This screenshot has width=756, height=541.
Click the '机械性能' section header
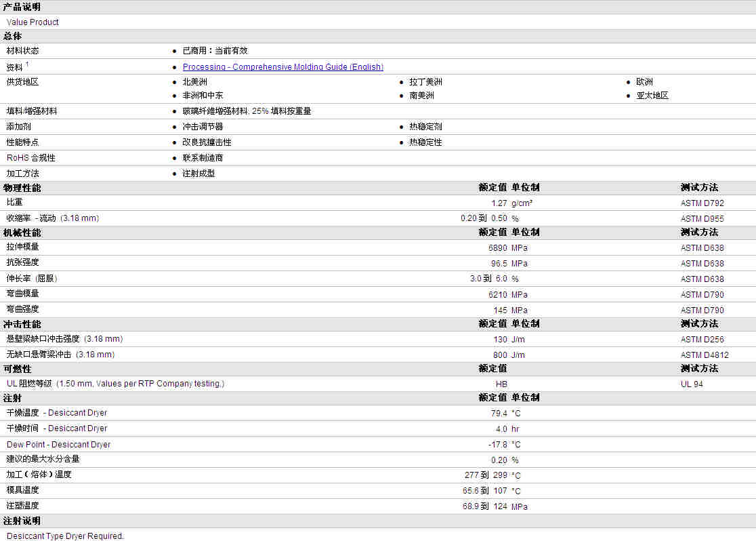click(x=22, y=233)
